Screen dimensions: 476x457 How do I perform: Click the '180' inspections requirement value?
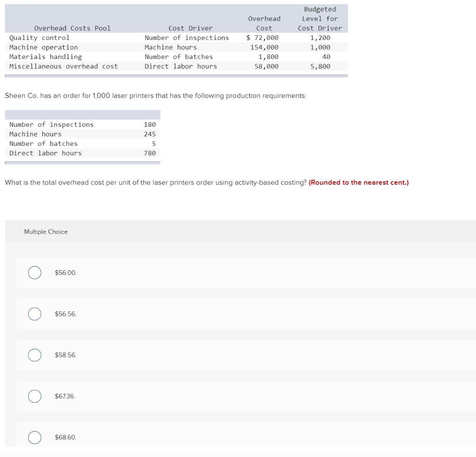coord(150,124)
